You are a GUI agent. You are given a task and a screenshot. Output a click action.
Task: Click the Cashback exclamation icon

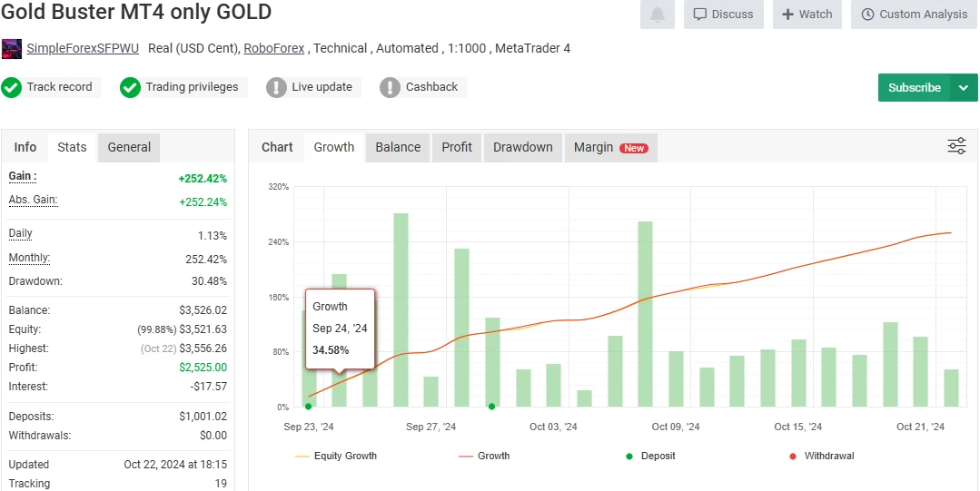click(390, 87)
